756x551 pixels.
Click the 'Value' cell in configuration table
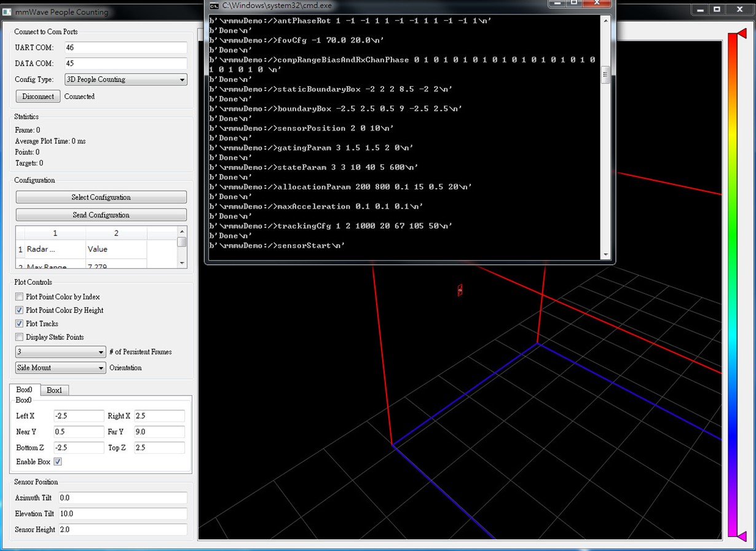[116, 249]
